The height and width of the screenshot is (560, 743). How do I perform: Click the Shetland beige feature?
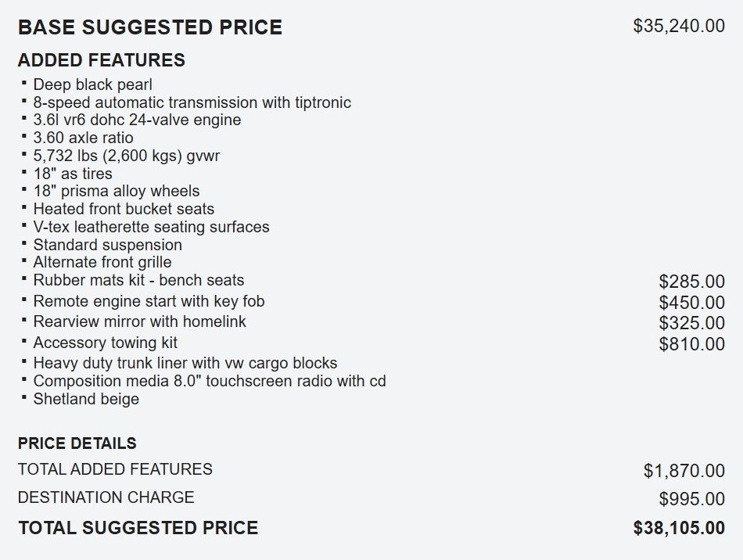86,399
